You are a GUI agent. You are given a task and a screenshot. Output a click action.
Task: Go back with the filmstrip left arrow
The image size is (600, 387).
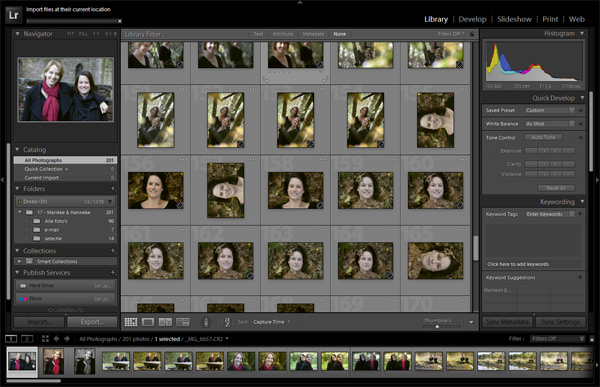[x=56, y=339]
